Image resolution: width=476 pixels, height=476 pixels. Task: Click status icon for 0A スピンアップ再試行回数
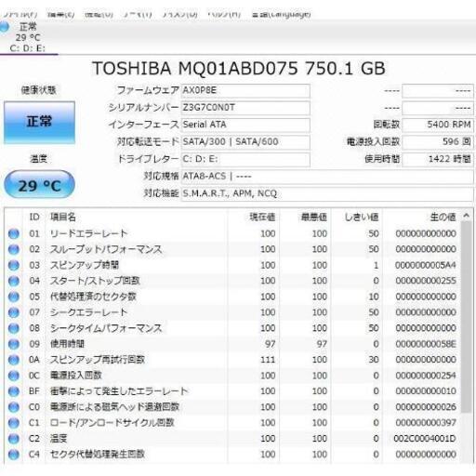(14, 360)
